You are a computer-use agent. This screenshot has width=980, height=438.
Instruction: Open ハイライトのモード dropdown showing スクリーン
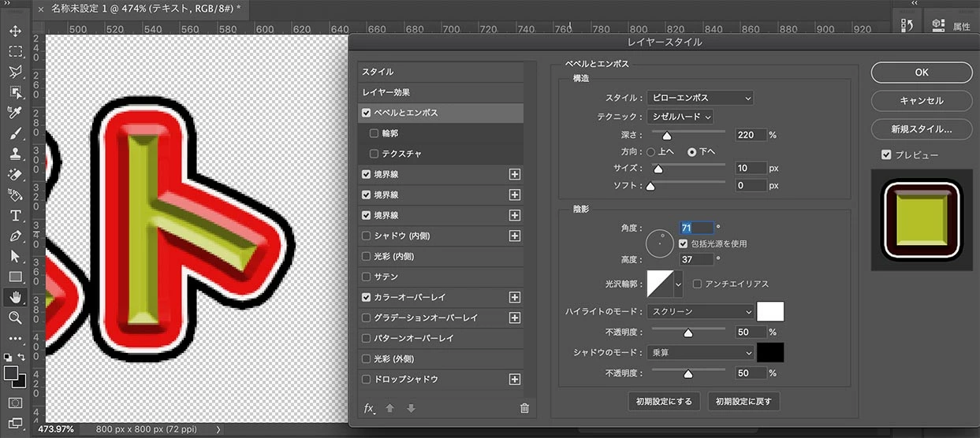pyautogui.click(x=700, y=312)
